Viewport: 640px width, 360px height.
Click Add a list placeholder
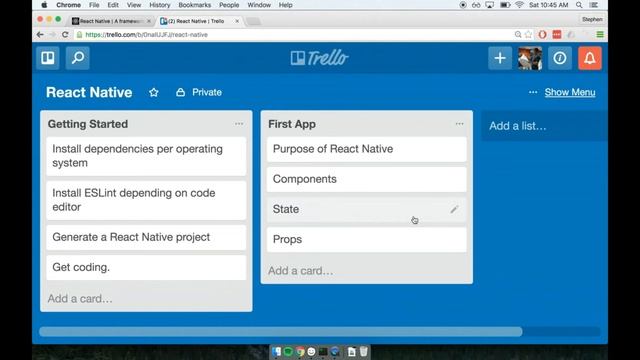click(544, 126)
